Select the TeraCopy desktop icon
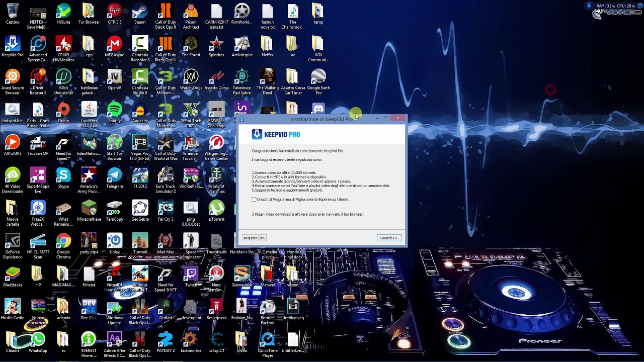Image resolution: width=644 pixels, height=362 pixels. 114,208
